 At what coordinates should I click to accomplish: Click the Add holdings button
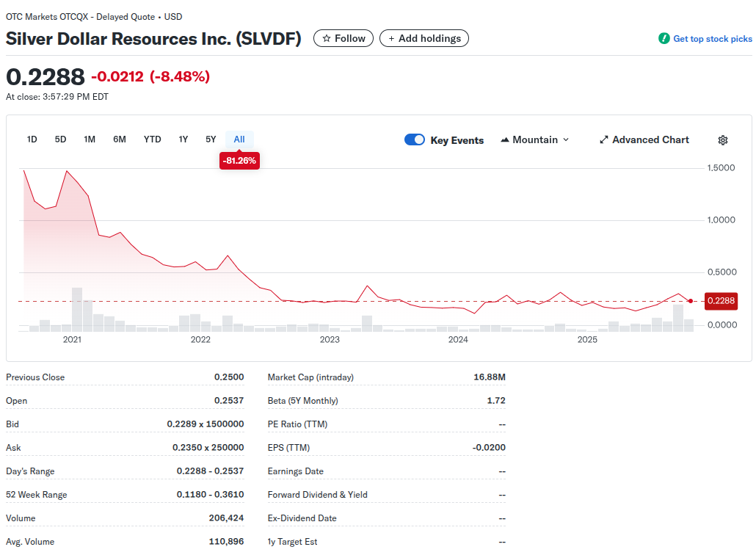[424, 38]
